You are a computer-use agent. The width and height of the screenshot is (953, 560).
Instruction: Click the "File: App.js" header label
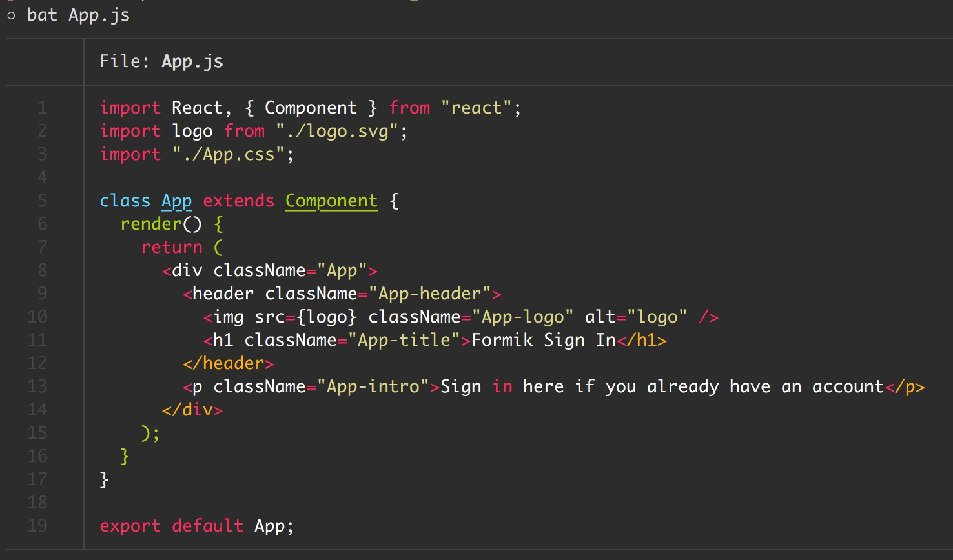coord(161,61)
